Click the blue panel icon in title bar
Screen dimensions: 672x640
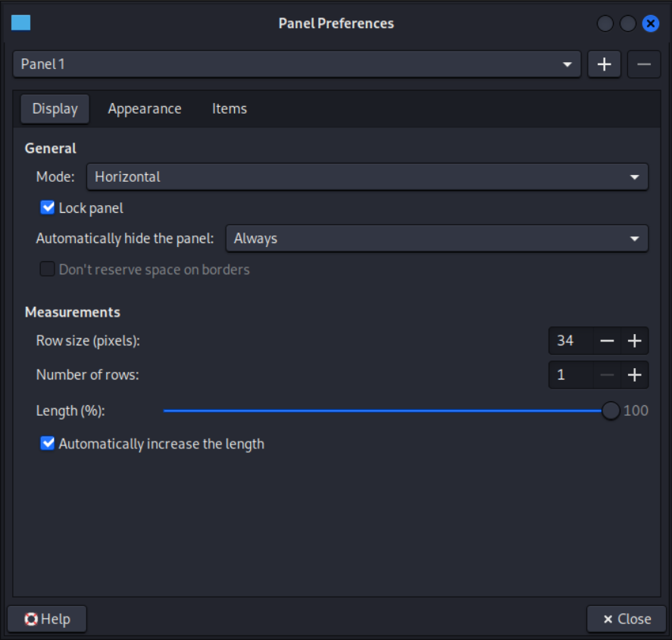(x=21, y=23)
